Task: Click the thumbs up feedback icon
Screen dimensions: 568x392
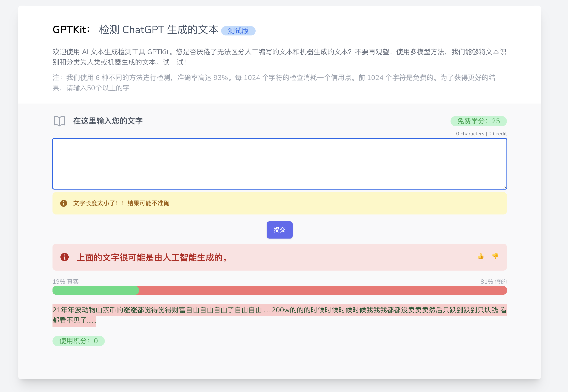Action: (481, 257)
